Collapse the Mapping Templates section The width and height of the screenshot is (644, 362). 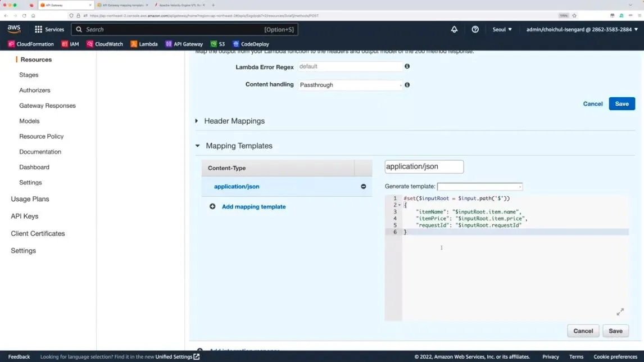(x=198, y=146)
